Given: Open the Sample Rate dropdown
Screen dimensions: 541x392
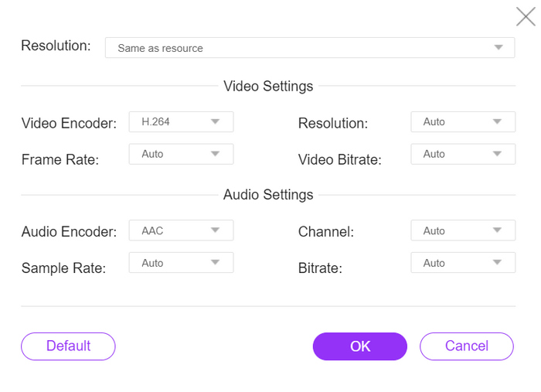Looking at the screenshot, I should (181, 263).
